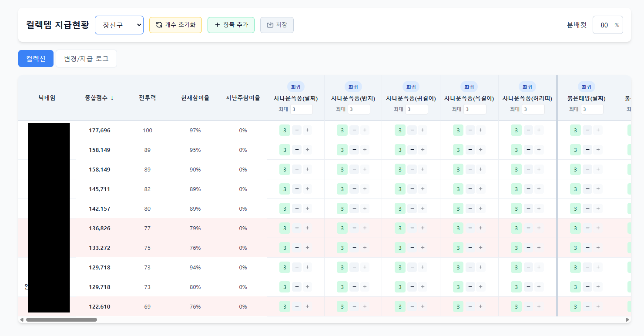Click the 개수 초기화 reset button

(x=175, y=25)
